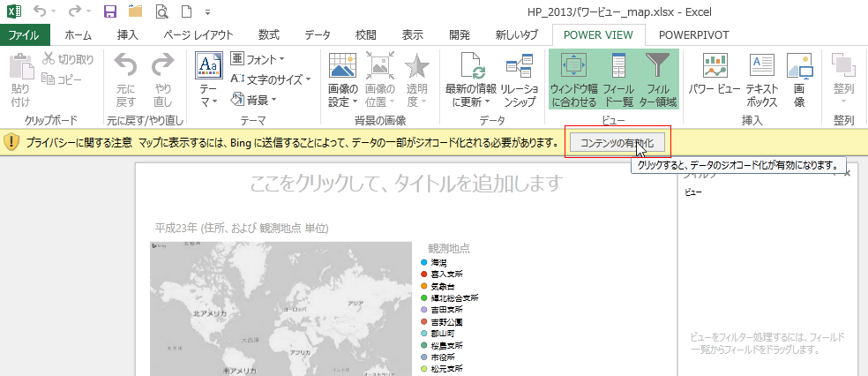868x376 pixels.
Task: Toggle the フィールド一覧 field list
Action: (x=618, y=79)
